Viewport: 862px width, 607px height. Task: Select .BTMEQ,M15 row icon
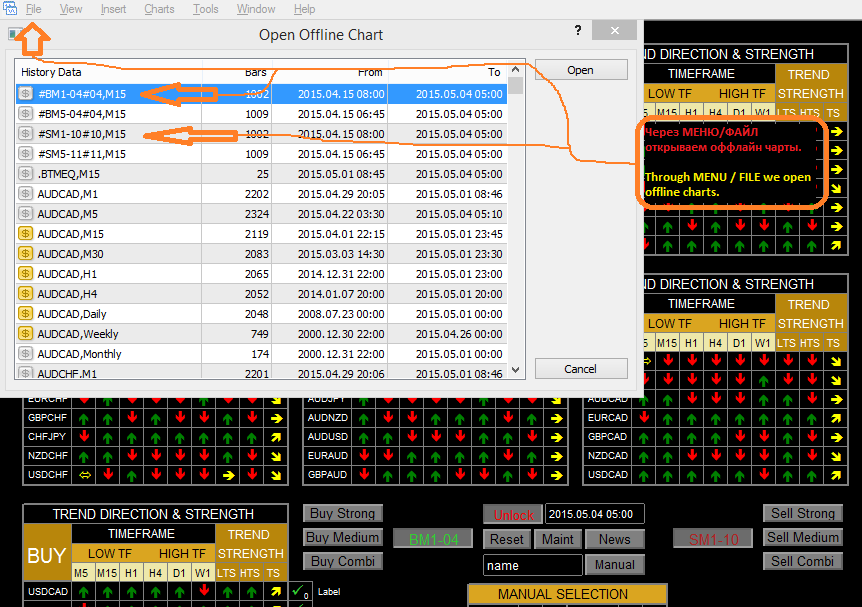(x=25, y=174)
